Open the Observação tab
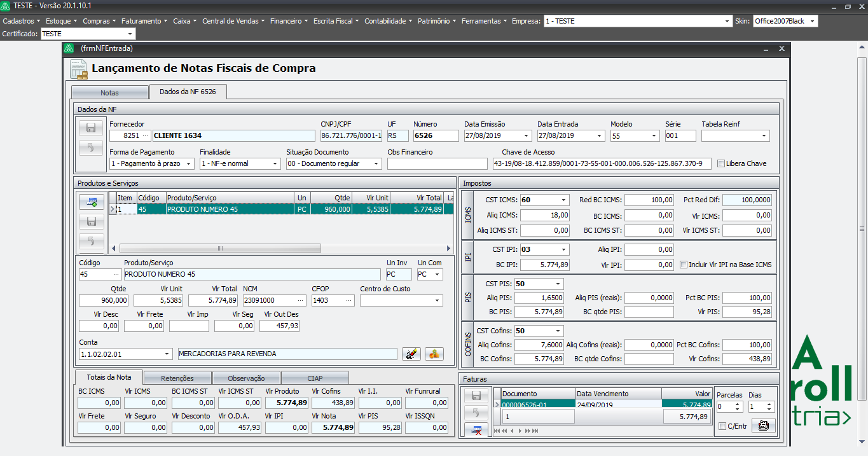868x456 pixels. 246,378
